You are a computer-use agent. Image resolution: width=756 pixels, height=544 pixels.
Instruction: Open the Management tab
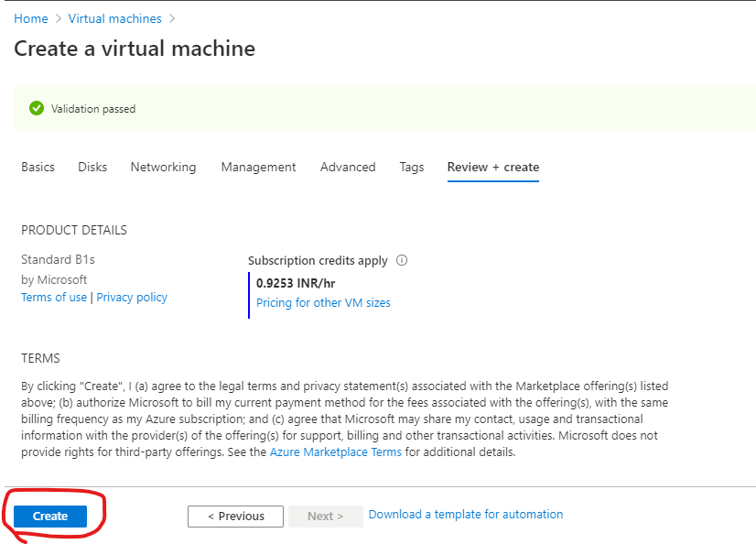coord(258,167)
